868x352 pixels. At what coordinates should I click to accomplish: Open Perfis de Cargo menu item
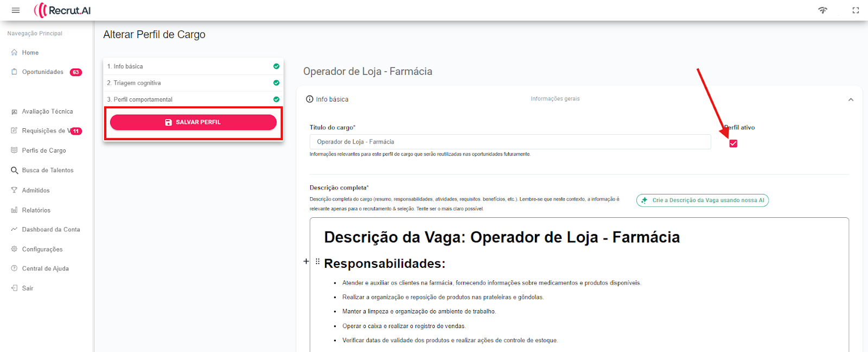(44, 150)
